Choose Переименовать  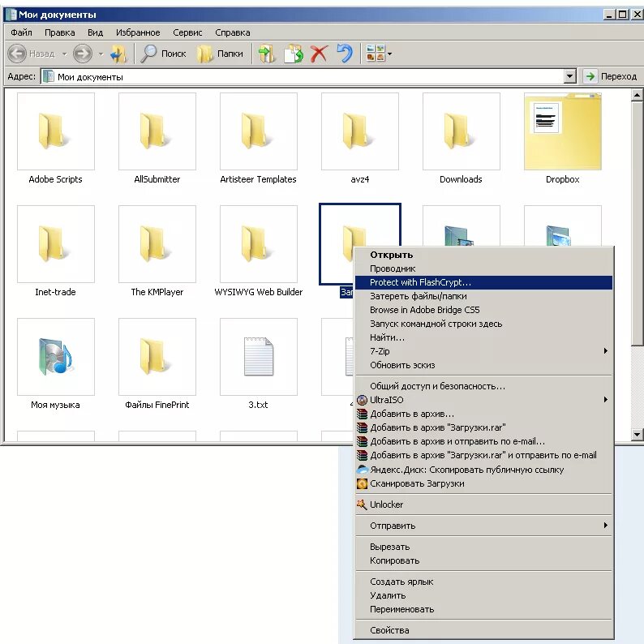484,609
